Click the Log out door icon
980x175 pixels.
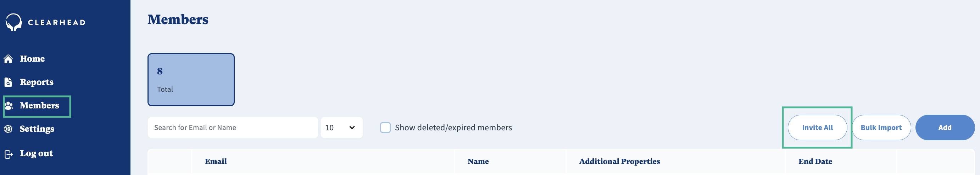point(9,154)
